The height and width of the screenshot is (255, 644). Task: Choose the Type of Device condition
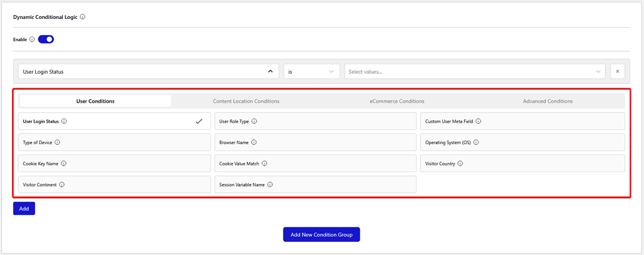(114, 142)
